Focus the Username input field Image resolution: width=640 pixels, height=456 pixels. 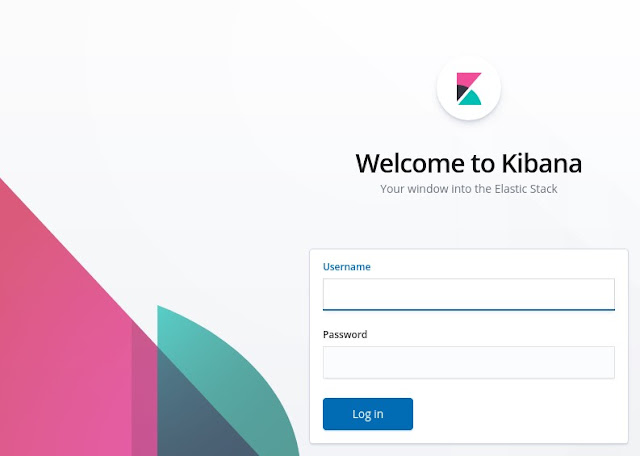[469, 294]
